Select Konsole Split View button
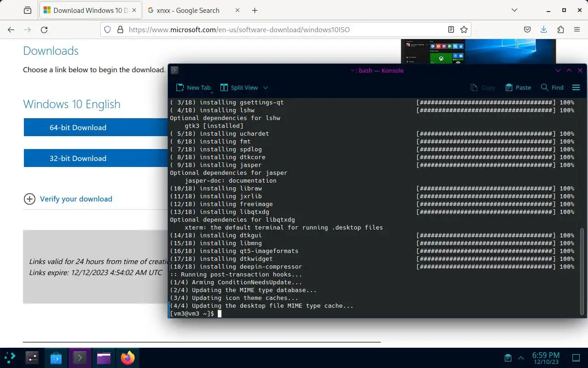Screen dimensions: 588x368 [x=239, y=87]
